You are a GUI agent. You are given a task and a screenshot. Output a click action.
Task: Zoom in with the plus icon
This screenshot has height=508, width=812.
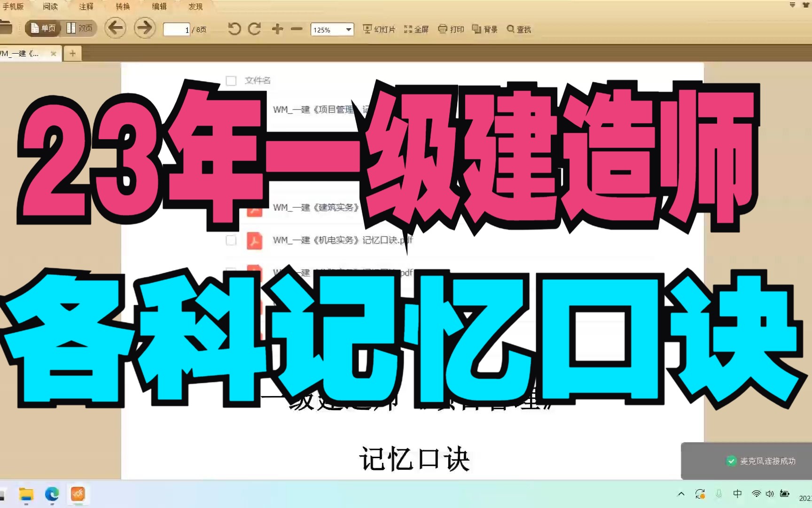tap(277, 29)
